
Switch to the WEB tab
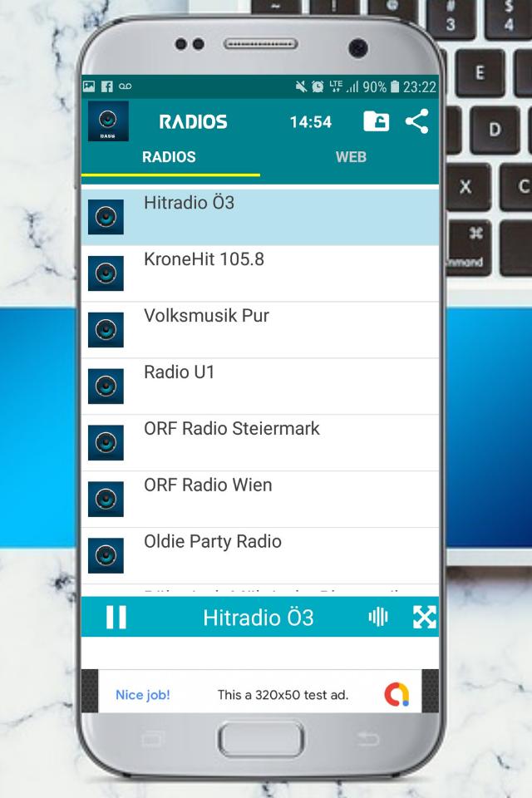351,157
